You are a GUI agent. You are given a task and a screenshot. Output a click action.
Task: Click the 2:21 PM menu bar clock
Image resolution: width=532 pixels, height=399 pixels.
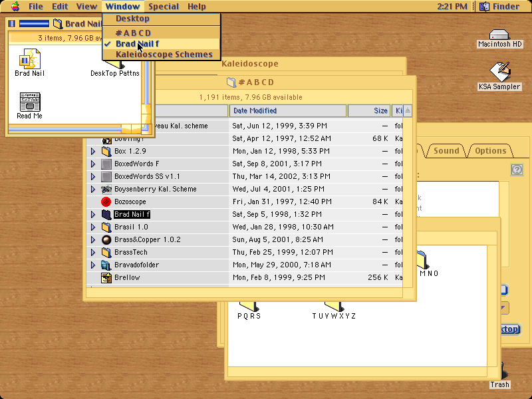[452, 7]
